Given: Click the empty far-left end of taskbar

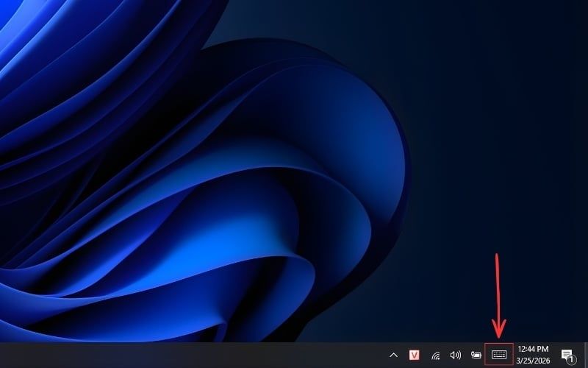Looking at the screenshot, I should click(15, 355).
